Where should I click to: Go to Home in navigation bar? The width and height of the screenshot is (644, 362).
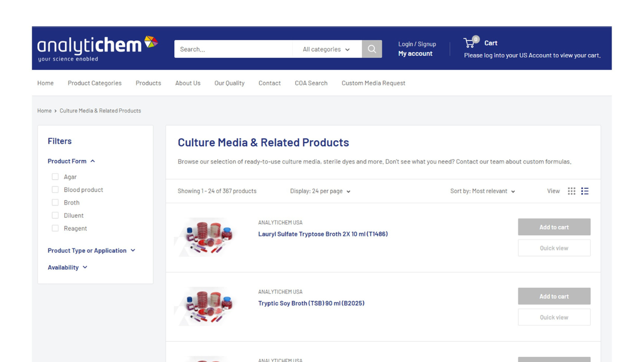coord(45,83)
